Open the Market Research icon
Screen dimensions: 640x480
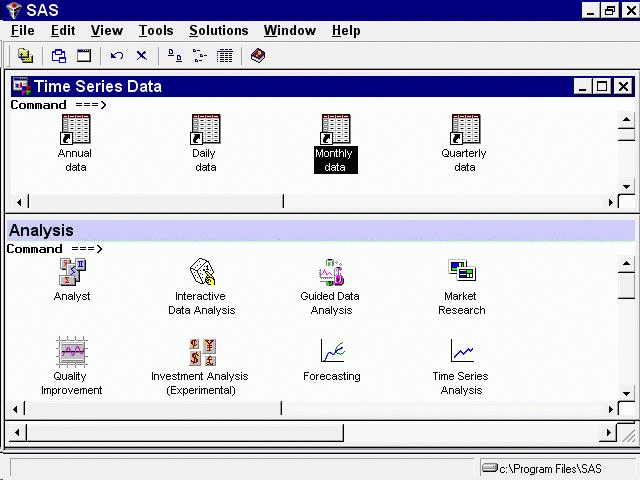(x=461, y=272)
